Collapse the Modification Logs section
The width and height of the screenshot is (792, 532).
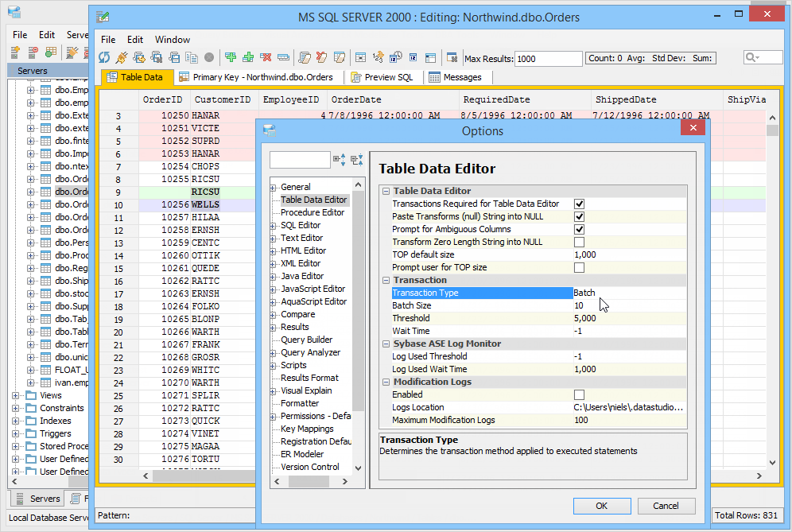coord(386,382)
